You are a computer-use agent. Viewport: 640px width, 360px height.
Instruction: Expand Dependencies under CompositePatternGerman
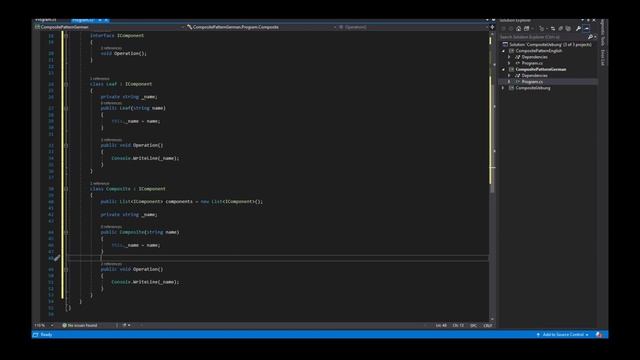tap(509, 76)
